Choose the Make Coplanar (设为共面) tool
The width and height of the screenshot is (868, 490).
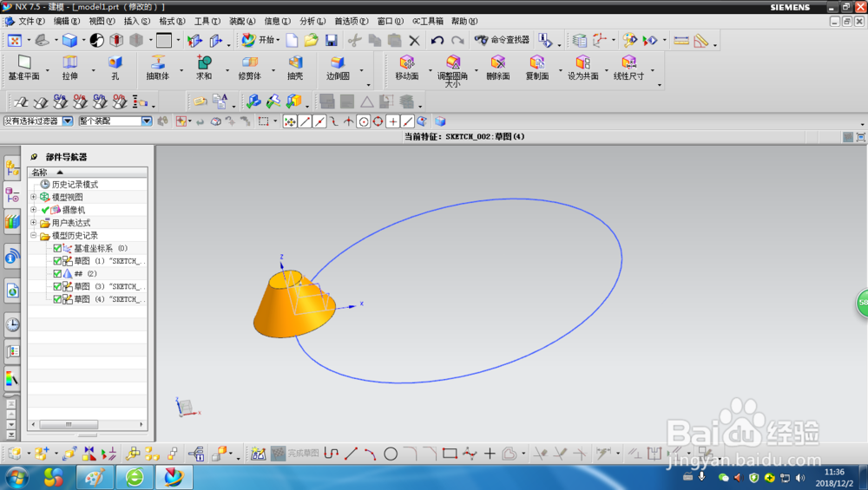tap(583, 68)
